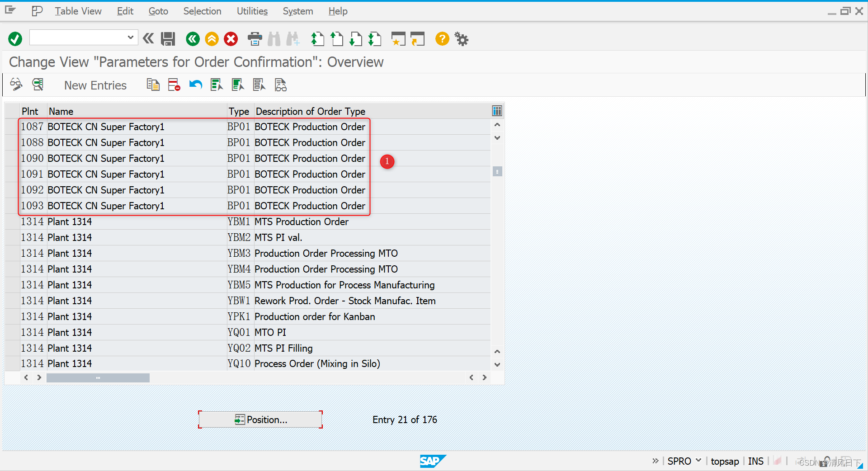Expand hidden status bar icons with double chevron
Image resolution: width=868 pixels, height=471 pixels.
point(655,461)
